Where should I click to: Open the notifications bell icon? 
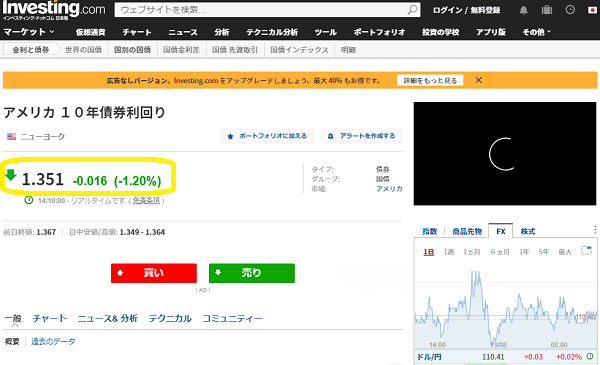click(x=523, y=10)
